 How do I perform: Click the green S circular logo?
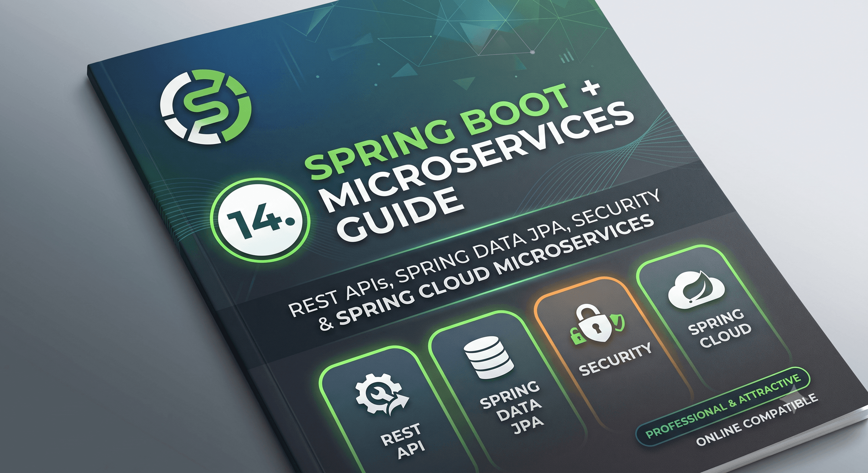[x=206, y=107]
